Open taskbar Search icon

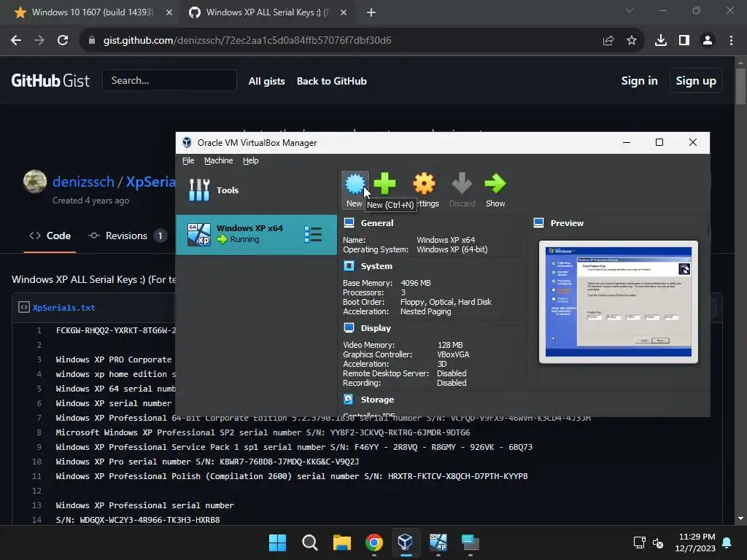(309, 542)
